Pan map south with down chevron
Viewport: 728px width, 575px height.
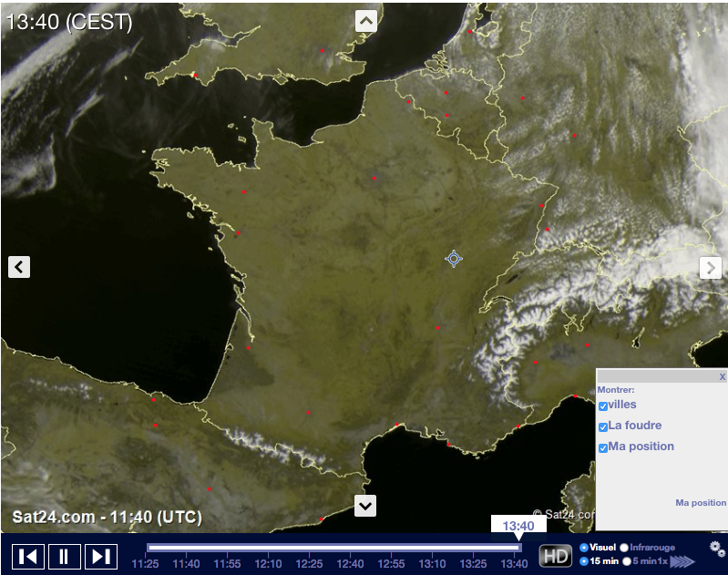366,505
